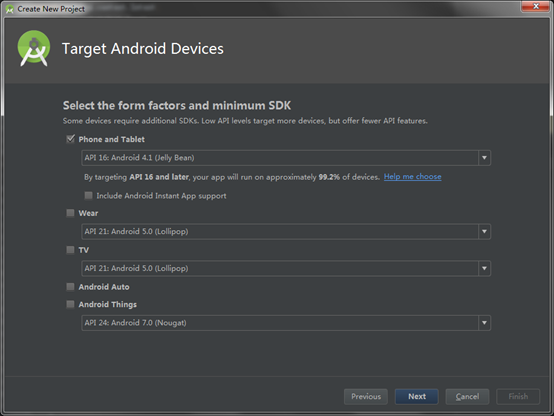Image resolution: width=554 pixels, height=416 pixels.
Task: Go to the Next wizard step
Action: click(417, 397)
